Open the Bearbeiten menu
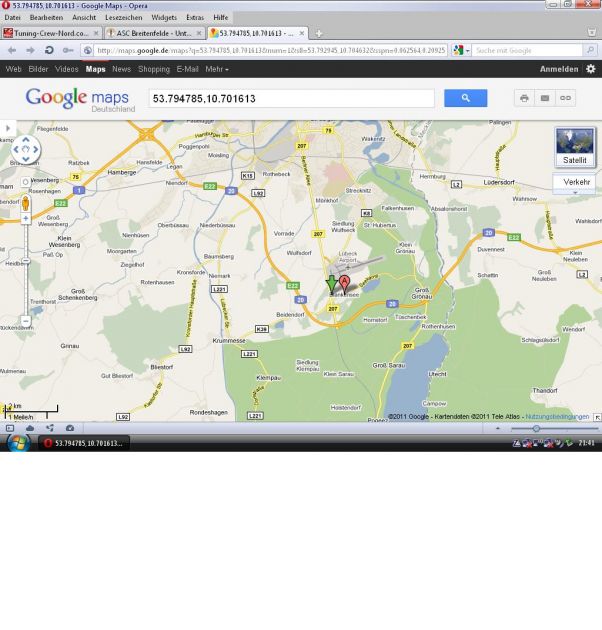The image size is (602, 630). click(x=46, y=18)
